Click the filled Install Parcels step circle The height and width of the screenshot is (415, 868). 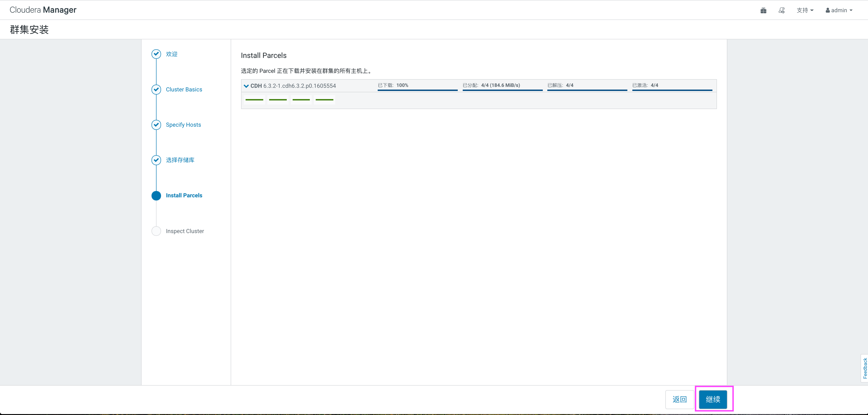(x=156, y=196)
